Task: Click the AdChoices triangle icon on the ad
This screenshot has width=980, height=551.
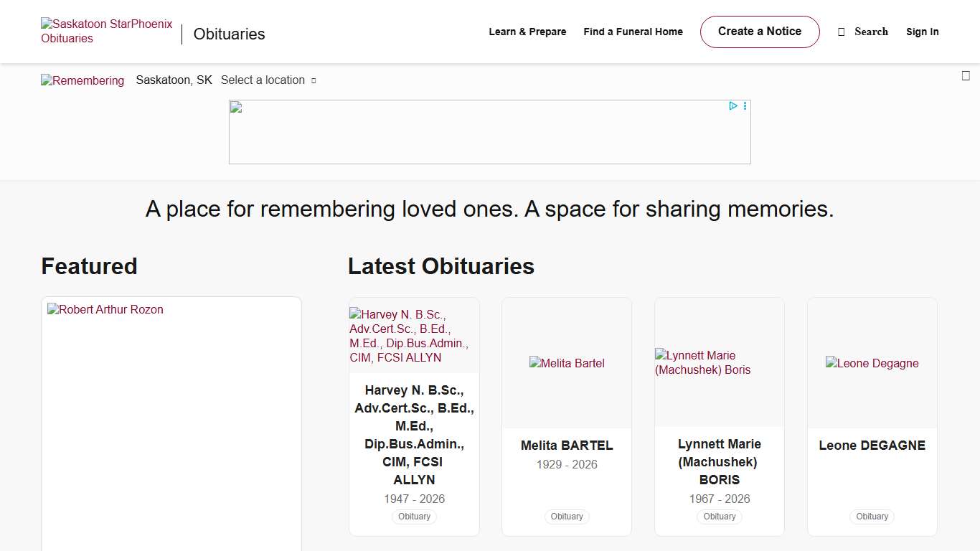Action: 732,105
